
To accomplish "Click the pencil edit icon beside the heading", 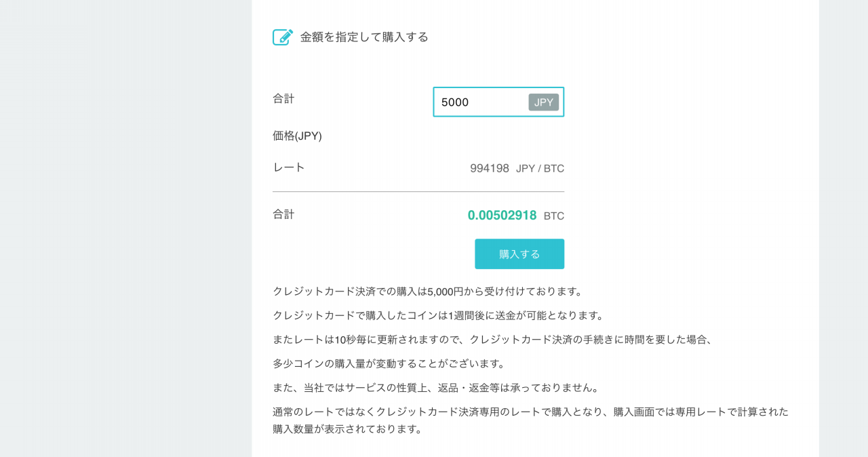I will tap(283, 37).
